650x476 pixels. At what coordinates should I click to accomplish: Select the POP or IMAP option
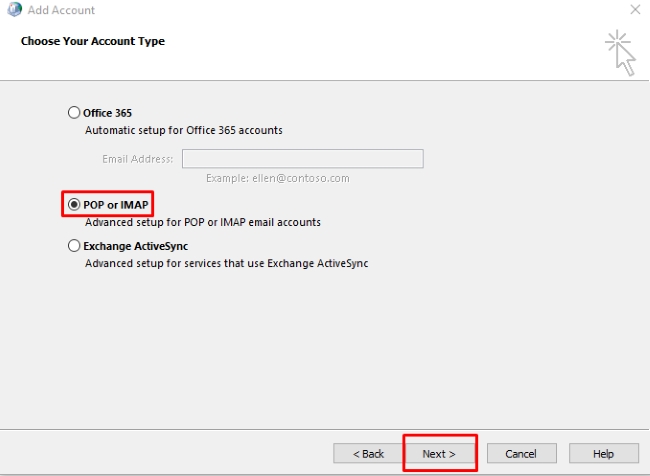click(74, 204)
